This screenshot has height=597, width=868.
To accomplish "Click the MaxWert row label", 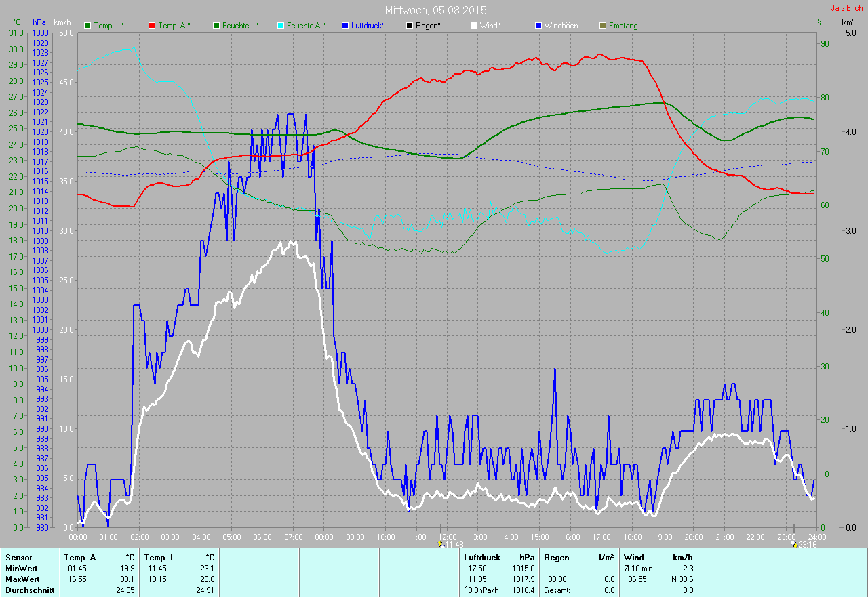I will (22, 579).
